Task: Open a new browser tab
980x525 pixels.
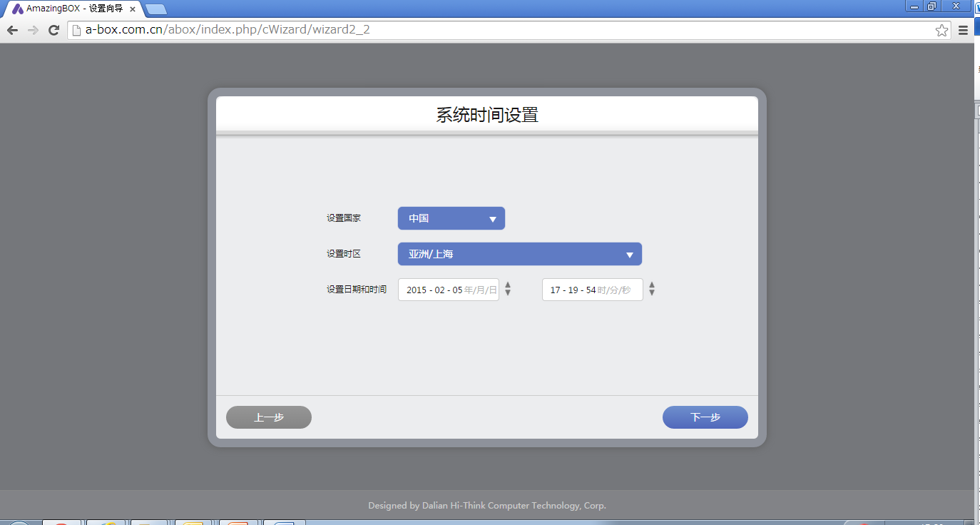Action: (x=155, y=9)
